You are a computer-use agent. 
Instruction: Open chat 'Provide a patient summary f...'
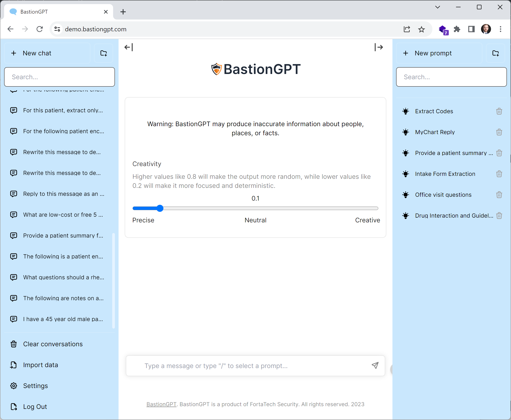click(58, 236)
